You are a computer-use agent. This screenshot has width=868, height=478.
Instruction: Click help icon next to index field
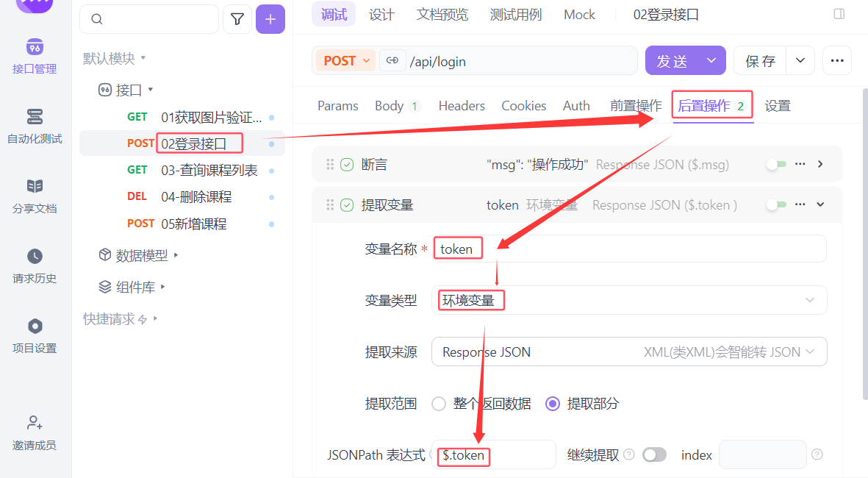click(x=817, y=454)
